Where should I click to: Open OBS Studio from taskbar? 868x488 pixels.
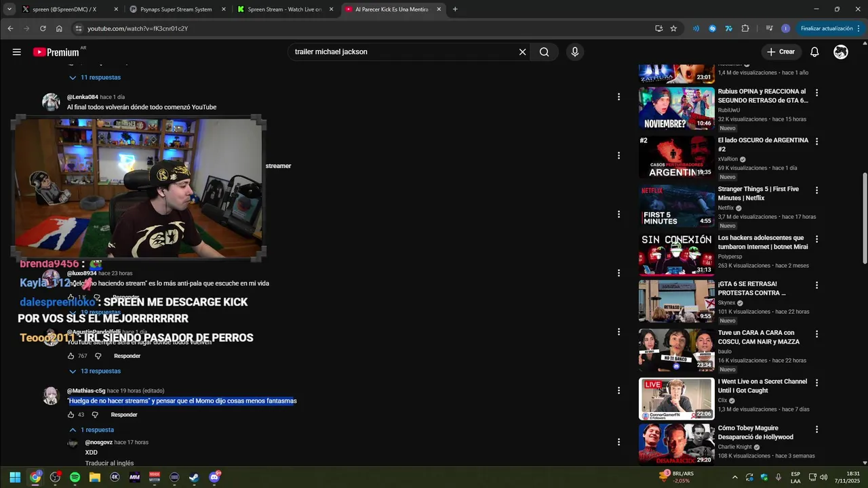(55, 477)
